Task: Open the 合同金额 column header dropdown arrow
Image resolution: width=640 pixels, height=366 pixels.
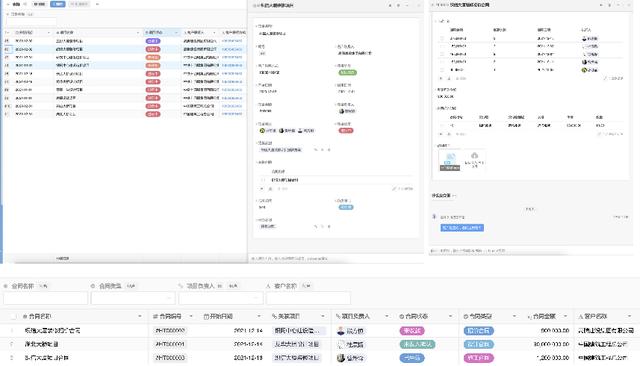Action: pos(565,316)
